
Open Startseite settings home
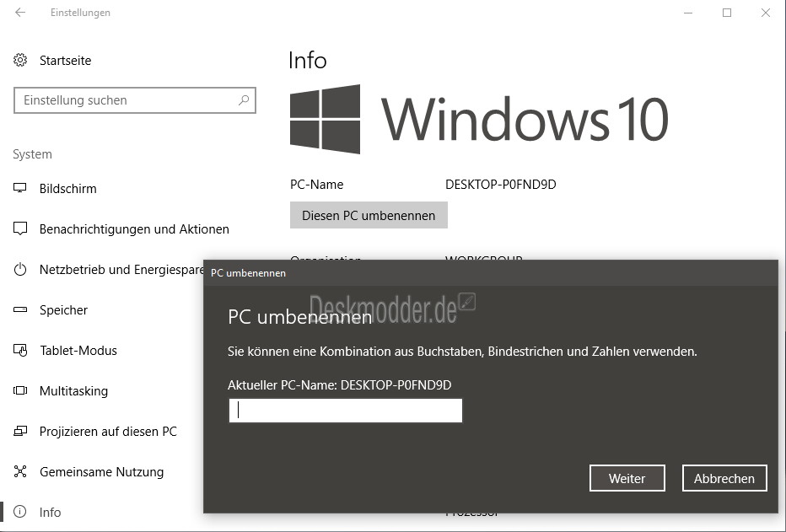pos(65,61)
